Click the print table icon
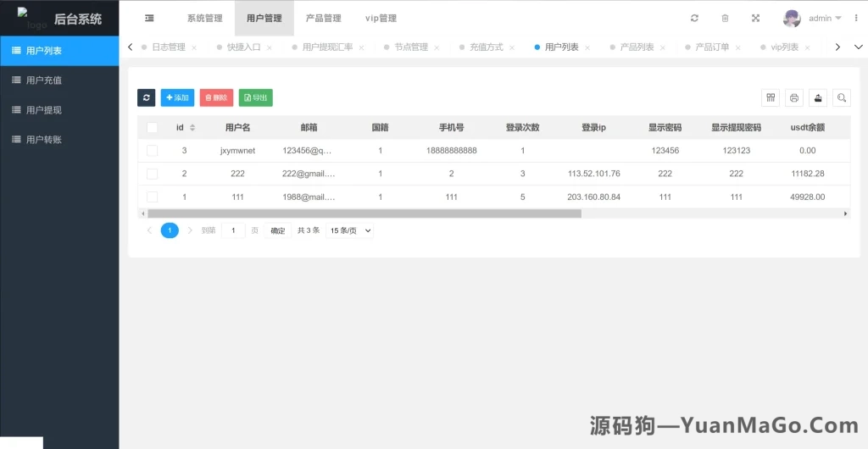The width and height of the screenshot is (868, 449). tap(793, 98)
